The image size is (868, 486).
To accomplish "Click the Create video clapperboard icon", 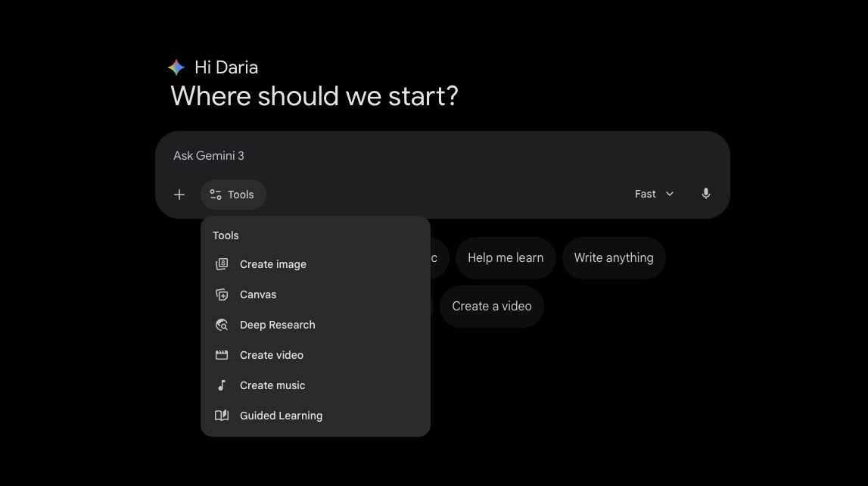I will 222,355.
